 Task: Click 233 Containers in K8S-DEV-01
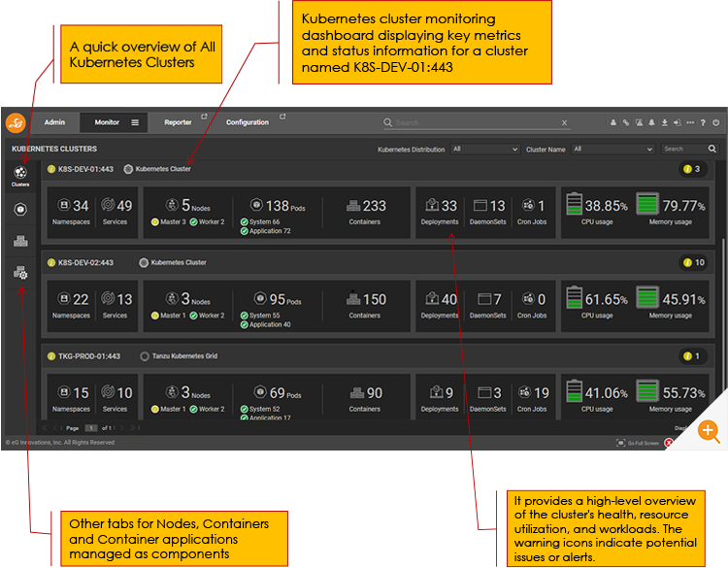click(366, 212)
